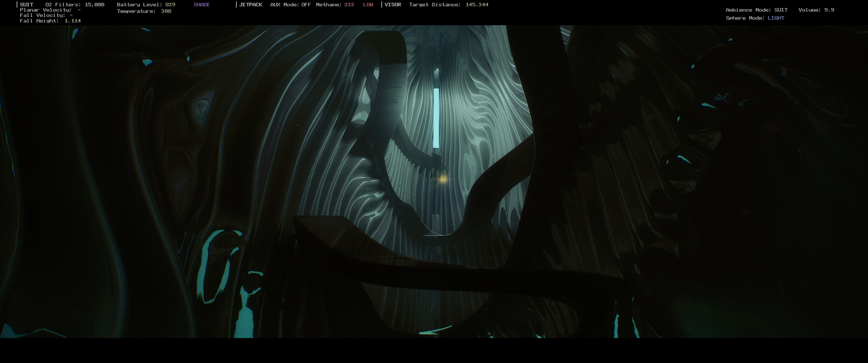This screenshot has width=868, height=363.
Task: Select the VISOR tab of the HUD
Action: point(393,4)
